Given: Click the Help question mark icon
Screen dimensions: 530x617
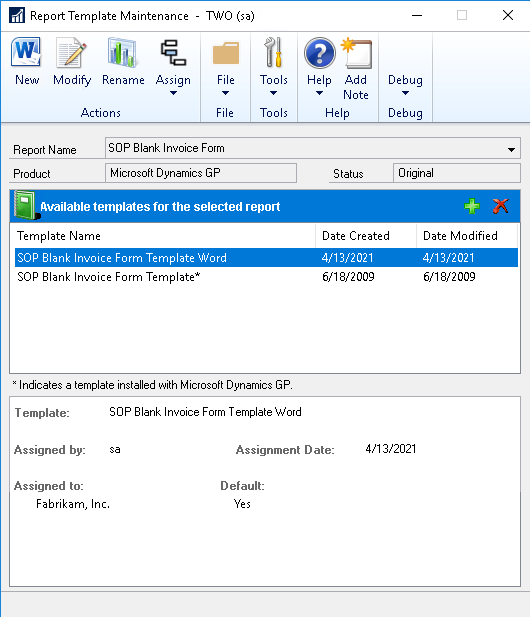Looking at the screenshot, I should tap(319, 53).
